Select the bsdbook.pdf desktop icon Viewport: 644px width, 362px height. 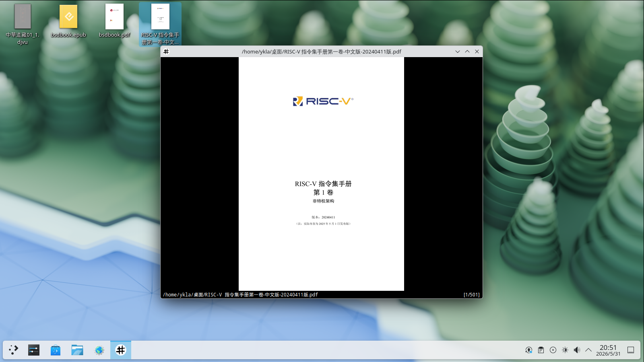point(114,21)
